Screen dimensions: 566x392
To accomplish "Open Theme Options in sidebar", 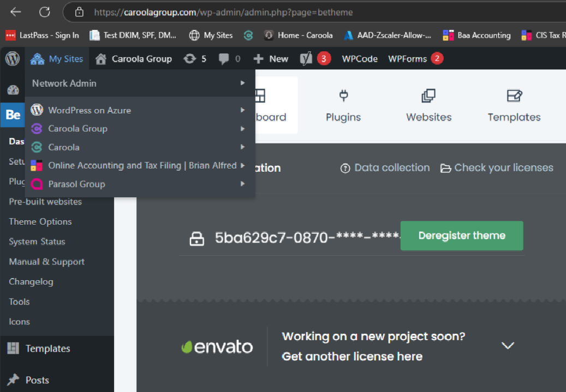I will [x=40, y=221].
